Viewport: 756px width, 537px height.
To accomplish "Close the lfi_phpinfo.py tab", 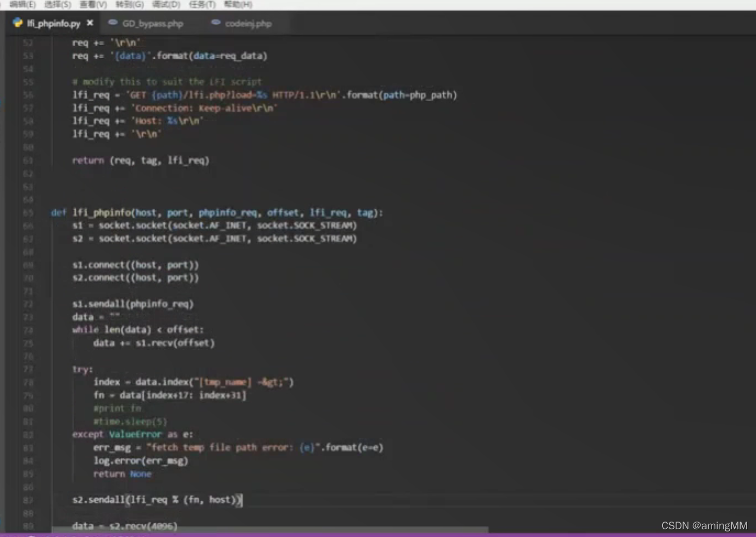I will 90,23.
